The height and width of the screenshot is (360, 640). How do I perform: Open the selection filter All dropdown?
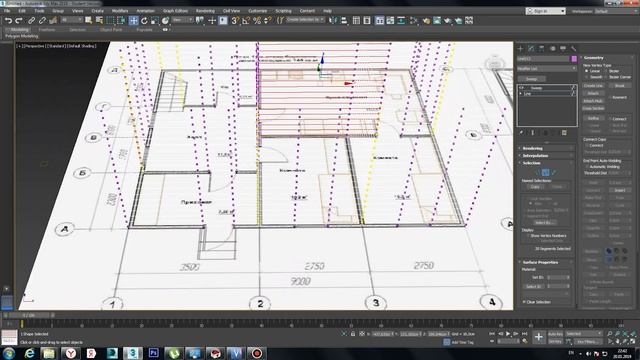pyautogui.click(x=71, y=20)
